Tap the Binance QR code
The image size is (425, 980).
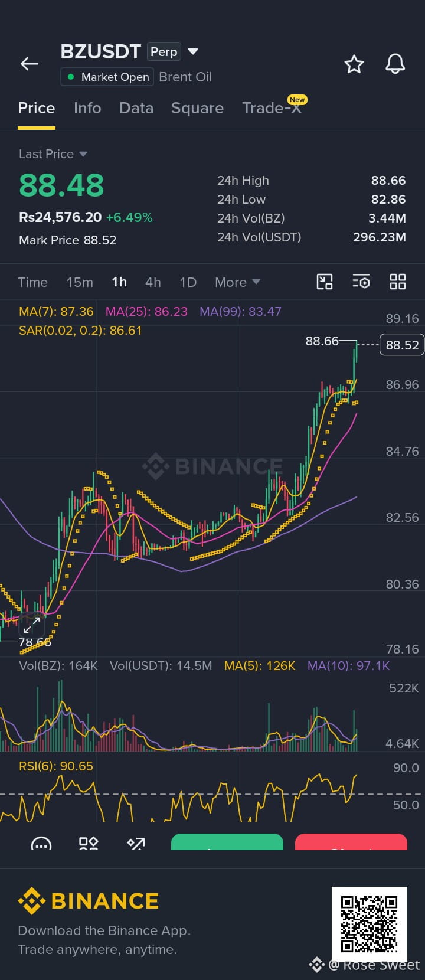pyautogui.click(x=370, y=924)
